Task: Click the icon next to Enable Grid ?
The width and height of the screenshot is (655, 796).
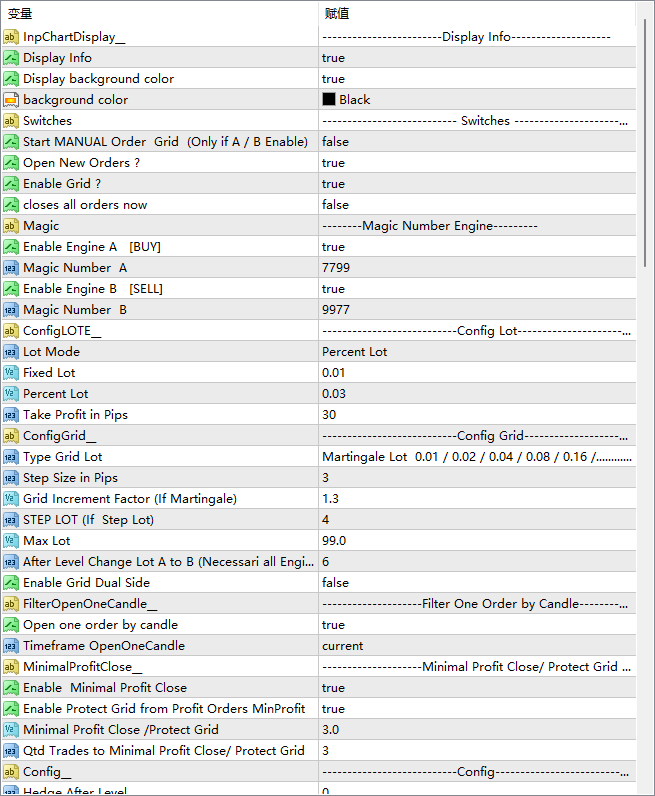Action: pos(11,184)
